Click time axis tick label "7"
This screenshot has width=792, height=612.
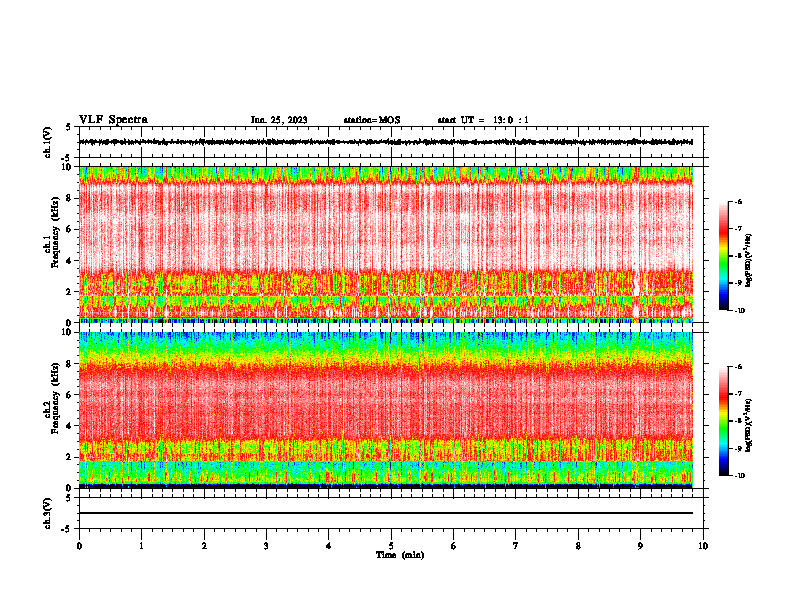point(516,546)
